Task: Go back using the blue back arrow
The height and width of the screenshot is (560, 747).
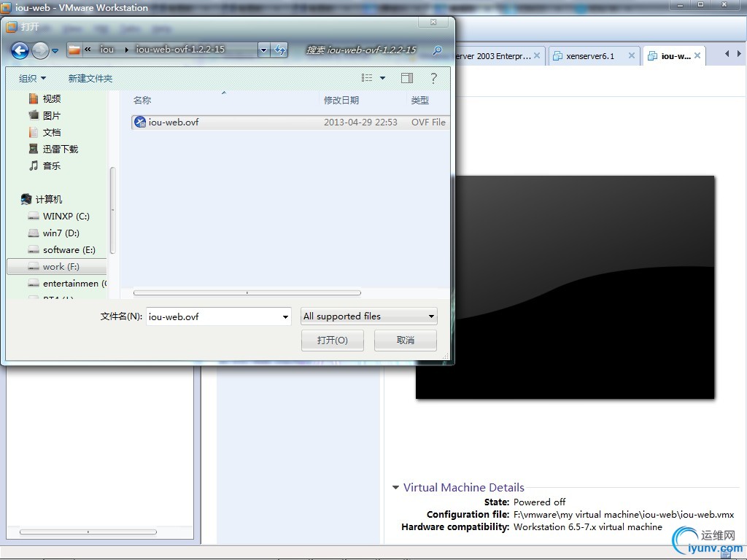Action: tap(20, 50)
